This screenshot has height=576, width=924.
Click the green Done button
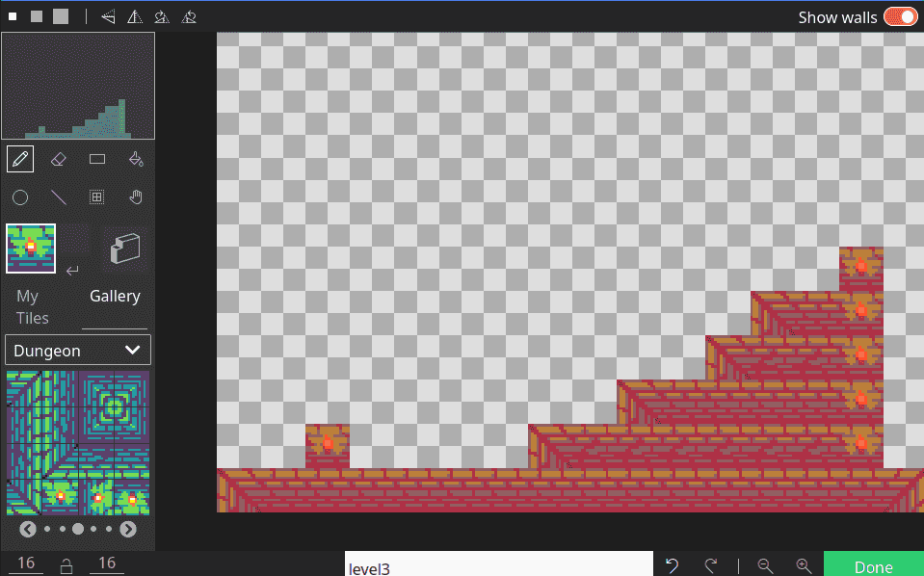[873, 566]
